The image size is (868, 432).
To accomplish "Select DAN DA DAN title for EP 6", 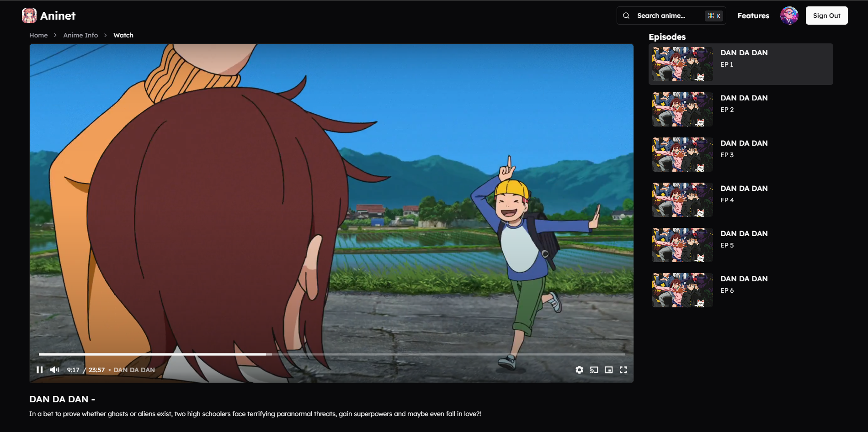I will pos(744,279).
